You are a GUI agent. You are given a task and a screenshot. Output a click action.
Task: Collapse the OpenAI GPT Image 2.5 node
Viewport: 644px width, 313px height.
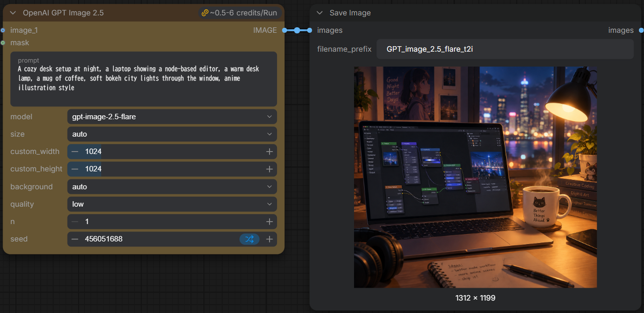[13, 13]
